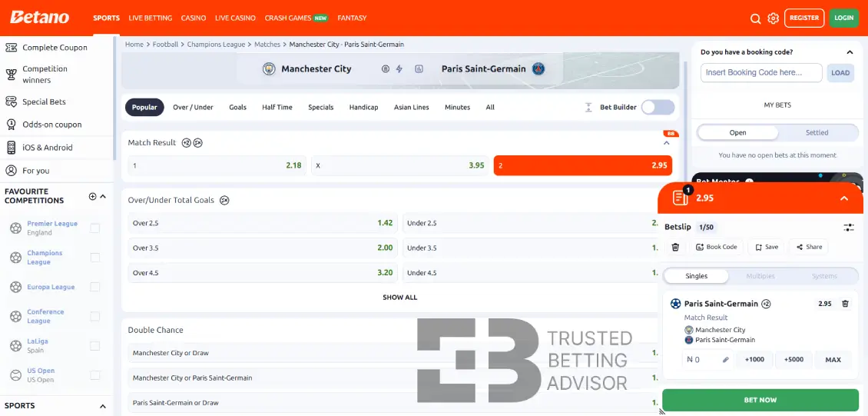Click the Login button
868x416 pixels.
coord(844,18)
